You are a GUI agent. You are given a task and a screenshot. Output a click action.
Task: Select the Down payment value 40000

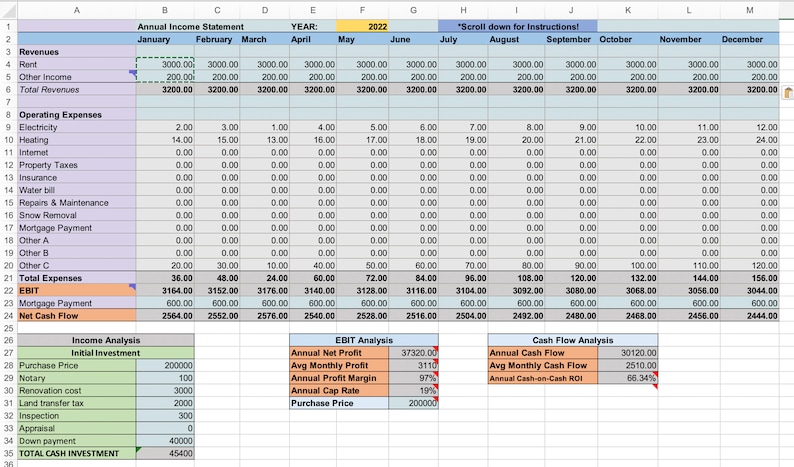(165, 441)
